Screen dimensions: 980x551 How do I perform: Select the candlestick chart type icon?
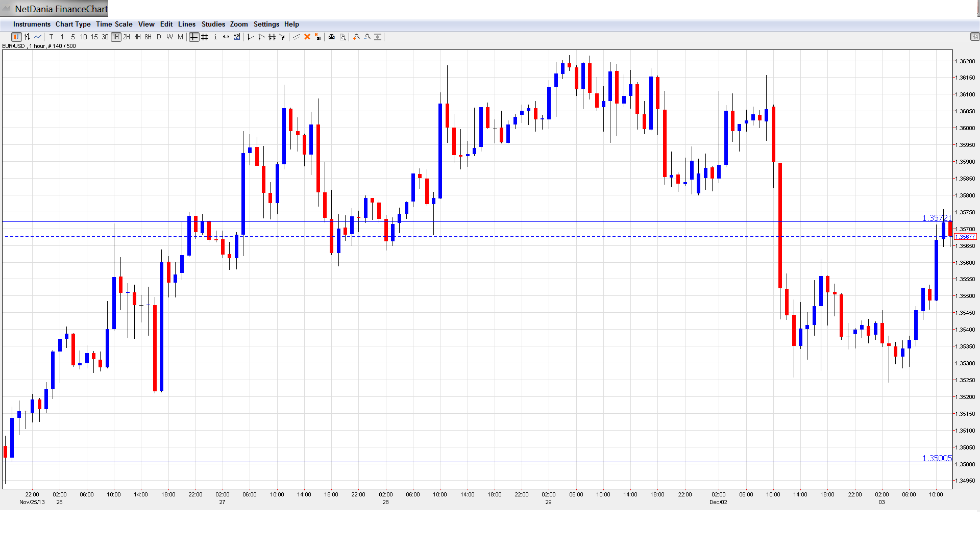pyautogui.click(x=16, y=37)
